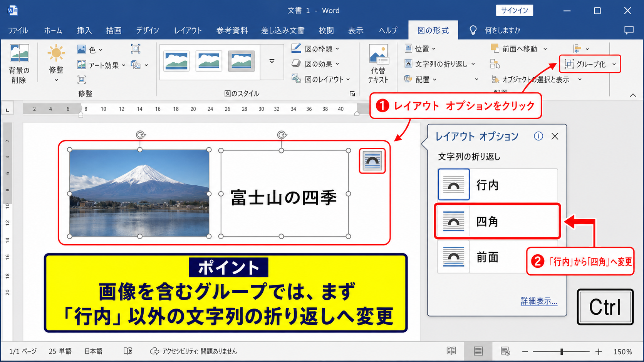The height and width of the screenshot is (362, 644).
Task: Select the 前面 in-front-of-text wrapping option
Action: click(498, 257)
